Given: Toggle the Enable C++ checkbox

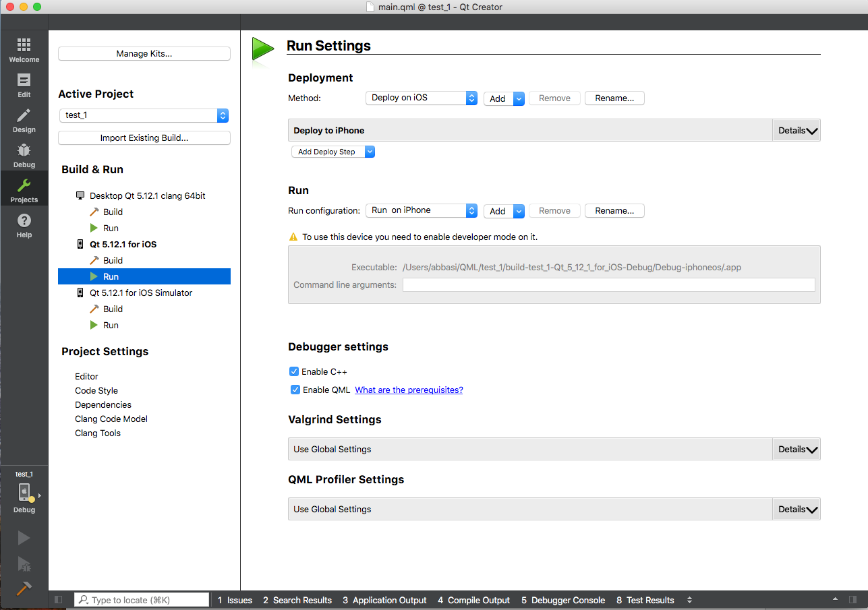Looking at the screenshot, I should point(294,371).
